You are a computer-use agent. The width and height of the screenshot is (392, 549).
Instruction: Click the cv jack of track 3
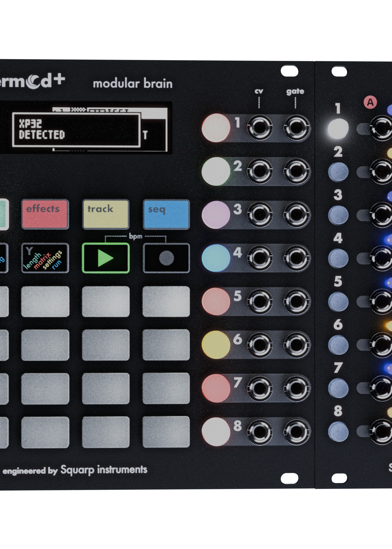tap(260, 215)
